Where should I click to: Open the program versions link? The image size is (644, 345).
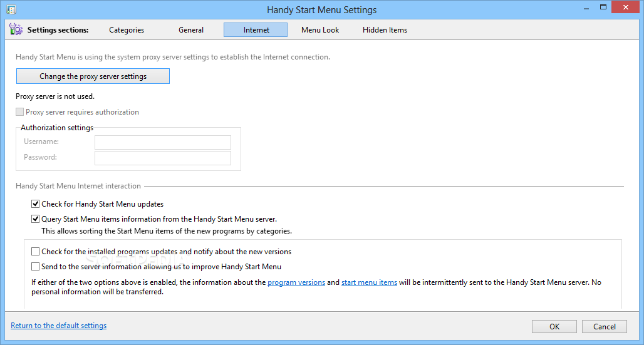(296, 282)
